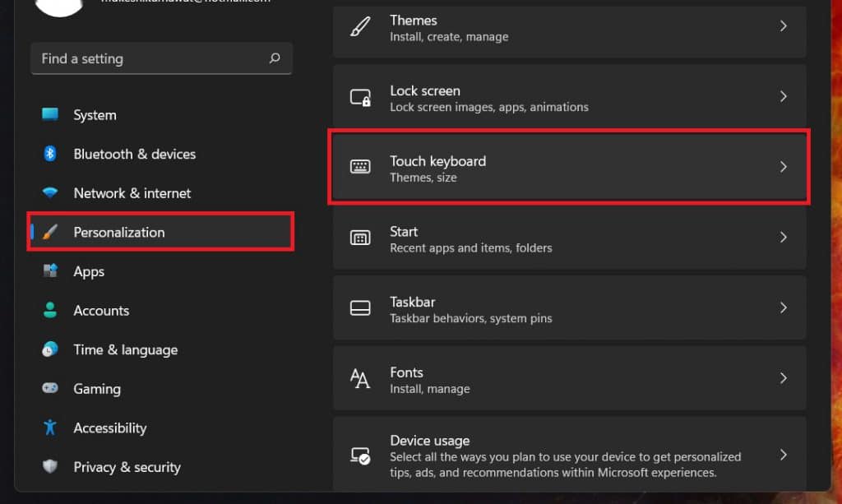The image size is (842, 504).
Task: Open the Device usage settings title
Action: 429,440
